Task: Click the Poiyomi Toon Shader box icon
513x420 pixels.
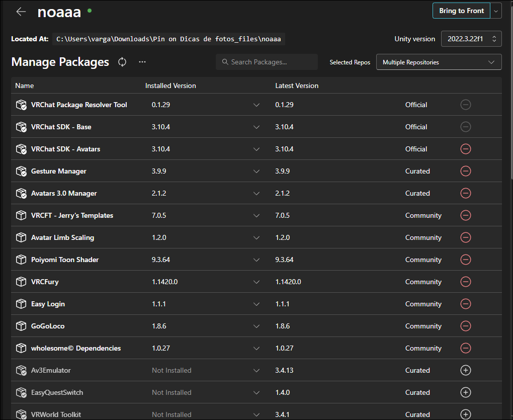Action: coord(21,260)
